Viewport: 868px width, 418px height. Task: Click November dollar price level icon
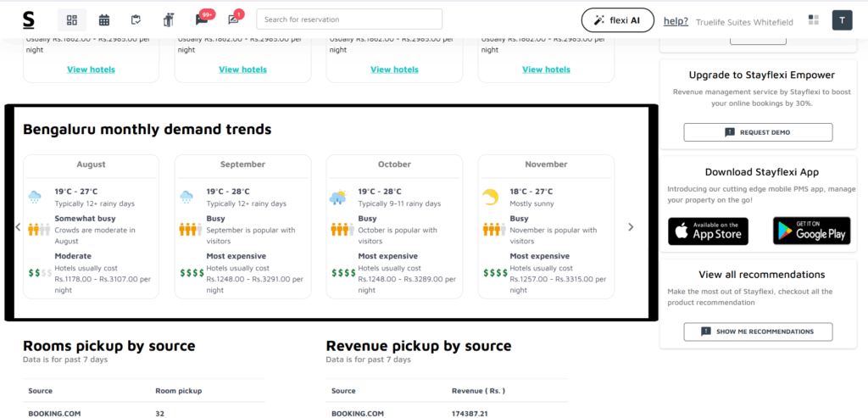[495, 272]
